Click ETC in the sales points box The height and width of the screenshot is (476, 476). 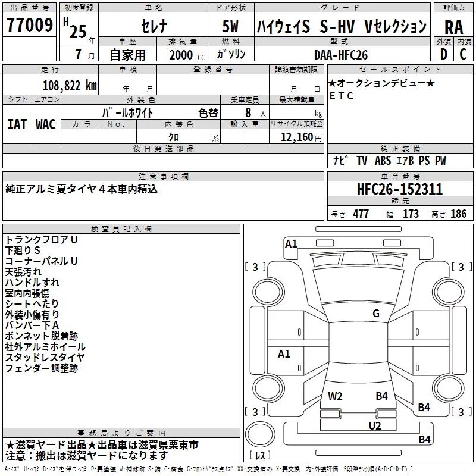click(x=342, y=96)
